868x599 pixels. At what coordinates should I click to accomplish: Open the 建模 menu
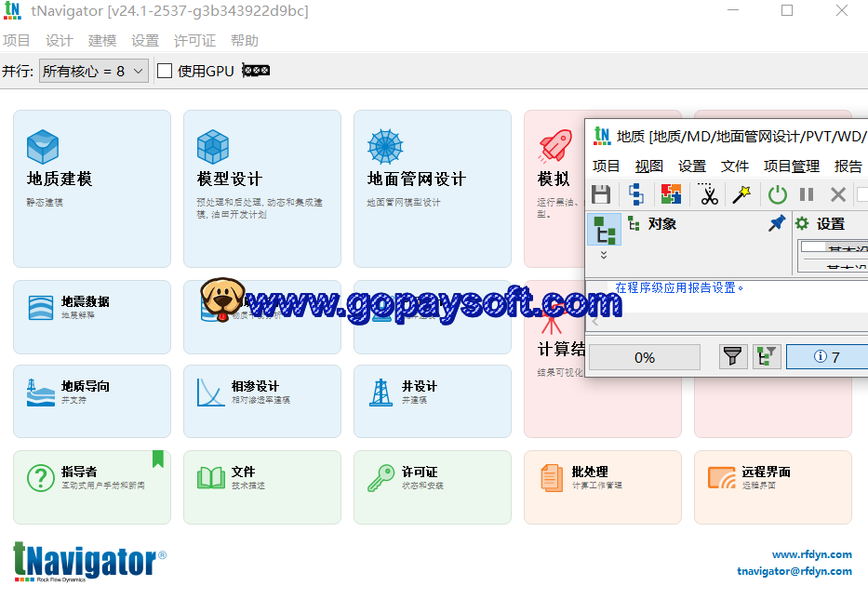coord(101,40)
